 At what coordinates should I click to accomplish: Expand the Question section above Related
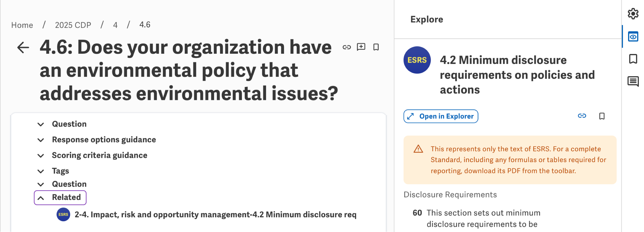(62, 184)
